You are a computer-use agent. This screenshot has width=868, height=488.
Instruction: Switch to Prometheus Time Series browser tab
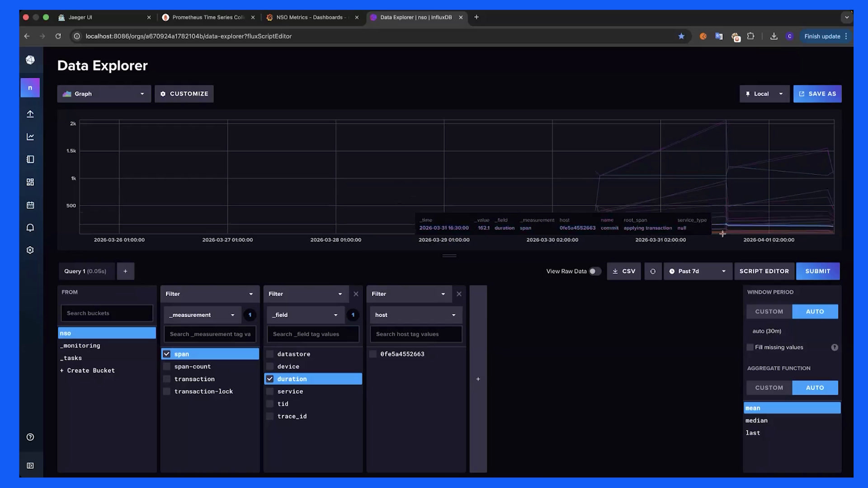point(209,17)
